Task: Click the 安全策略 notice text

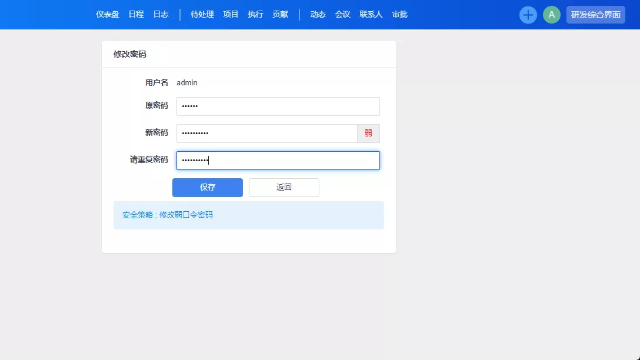Action: point(168,215)
